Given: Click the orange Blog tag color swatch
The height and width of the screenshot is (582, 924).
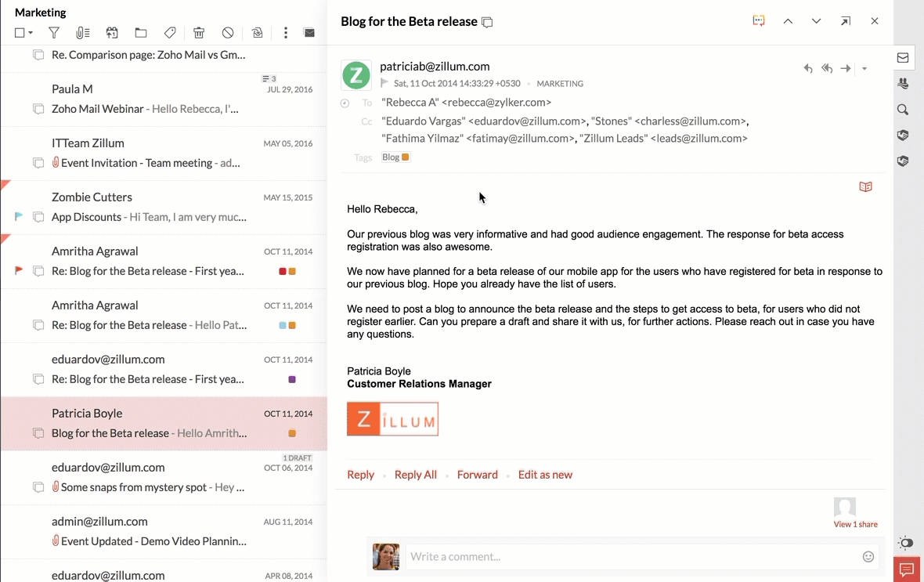Looking at the screenshot, I should click(406, 157).
